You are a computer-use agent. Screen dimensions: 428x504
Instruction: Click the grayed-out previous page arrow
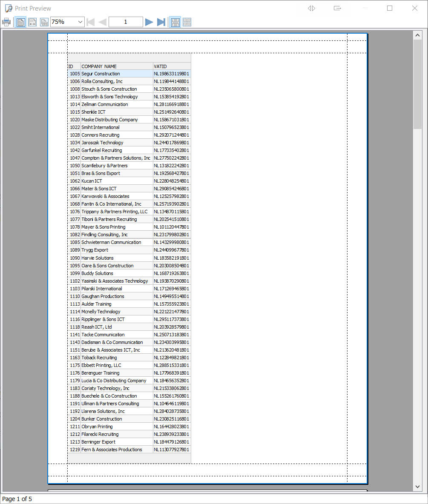pyautogui.click(x=102, y=22)
